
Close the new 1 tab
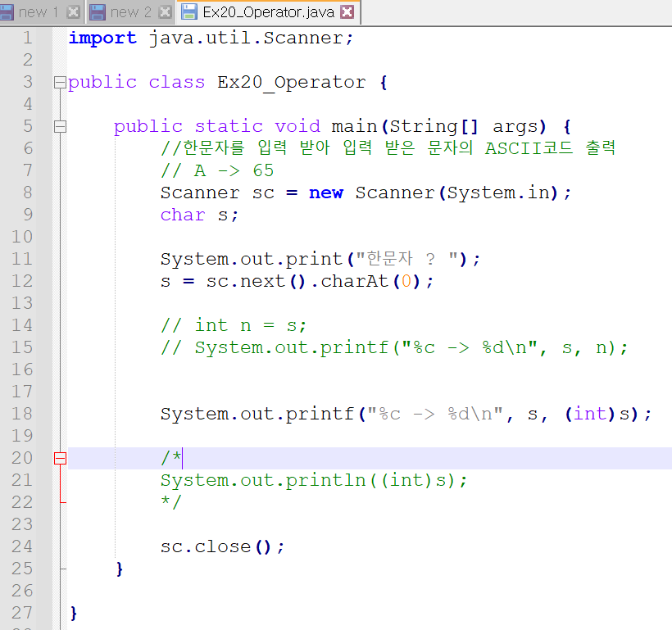(x=73, y=12)
